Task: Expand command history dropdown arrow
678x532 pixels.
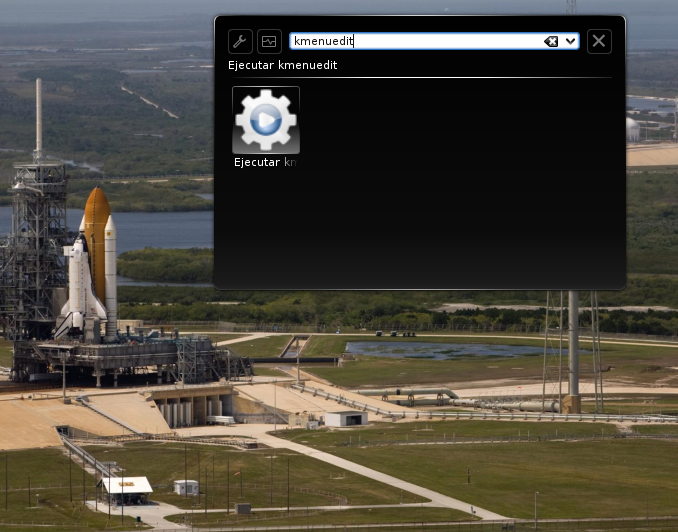Action: coord(571,42)
